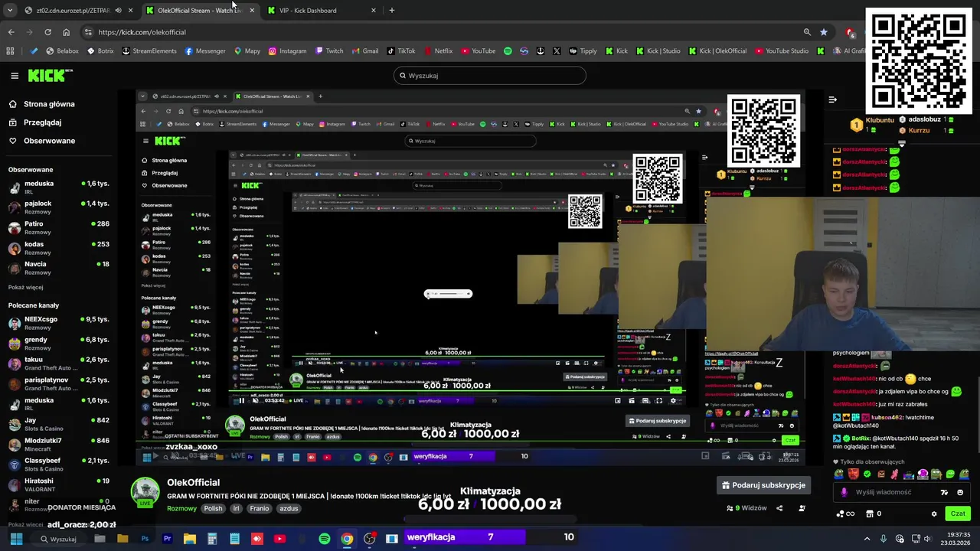Go back with browser back arrow
The width and height of the screenshot is (980, 551).
11,32
